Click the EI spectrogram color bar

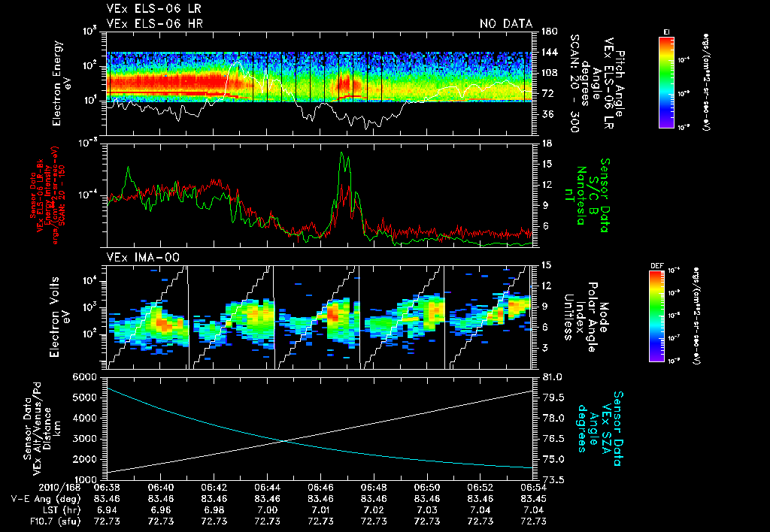(x=666, y=82)
